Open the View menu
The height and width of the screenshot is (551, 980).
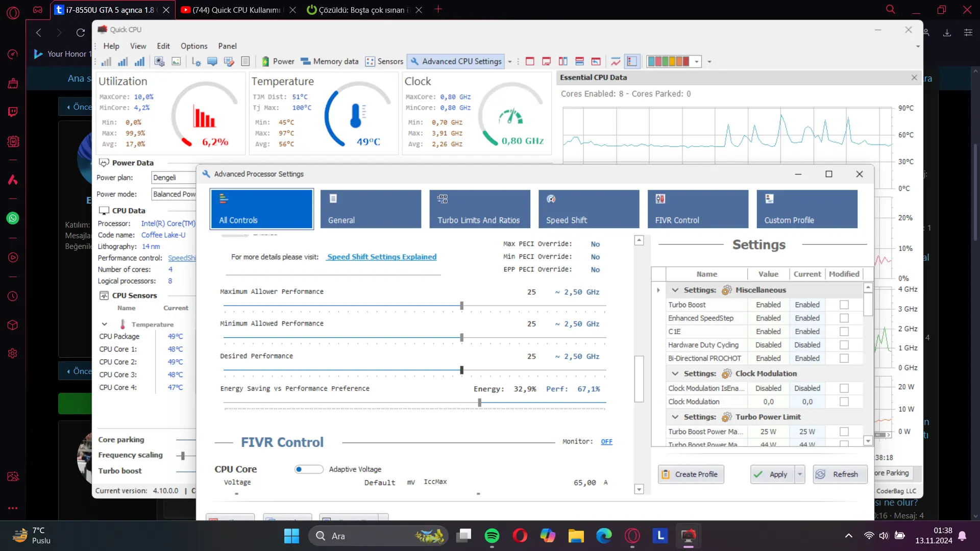(x=138, y=46)
